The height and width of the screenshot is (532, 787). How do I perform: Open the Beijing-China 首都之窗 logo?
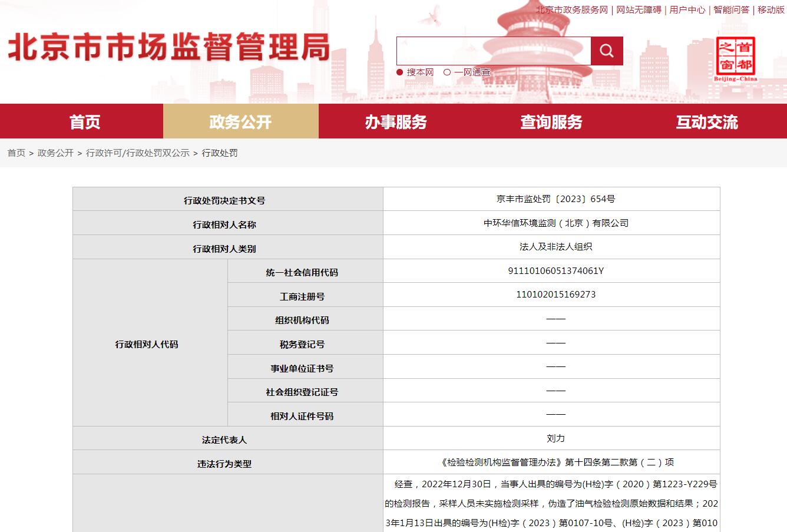pyautogui.click(x=735, y=59)
